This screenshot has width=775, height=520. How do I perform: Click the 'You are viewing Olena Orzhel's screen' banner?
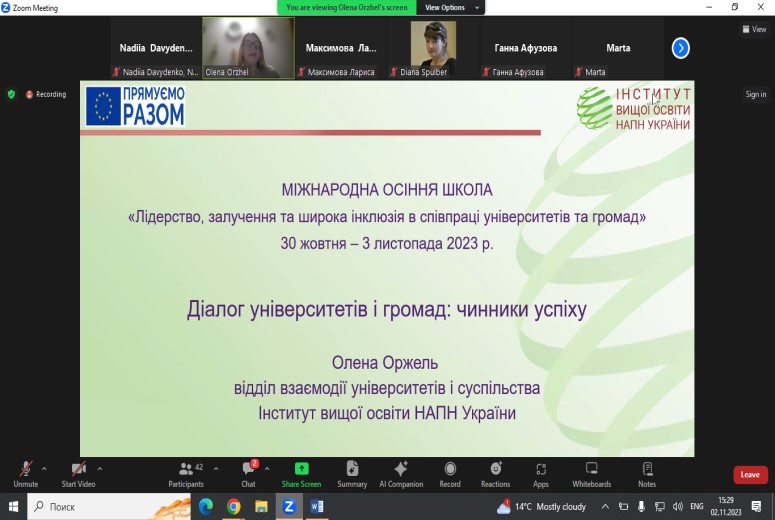tap(346, 7)
